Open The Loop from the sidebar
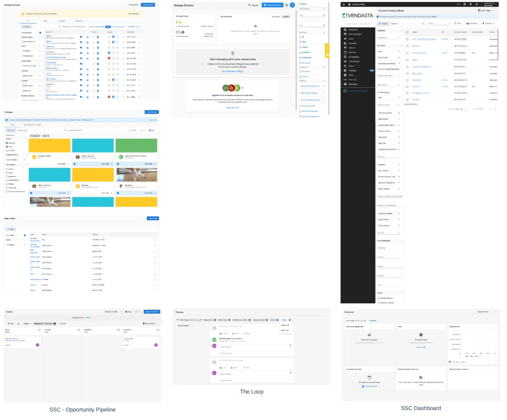Image resolution: width=507 pixels, height=420 pixels. coord(353,80)
